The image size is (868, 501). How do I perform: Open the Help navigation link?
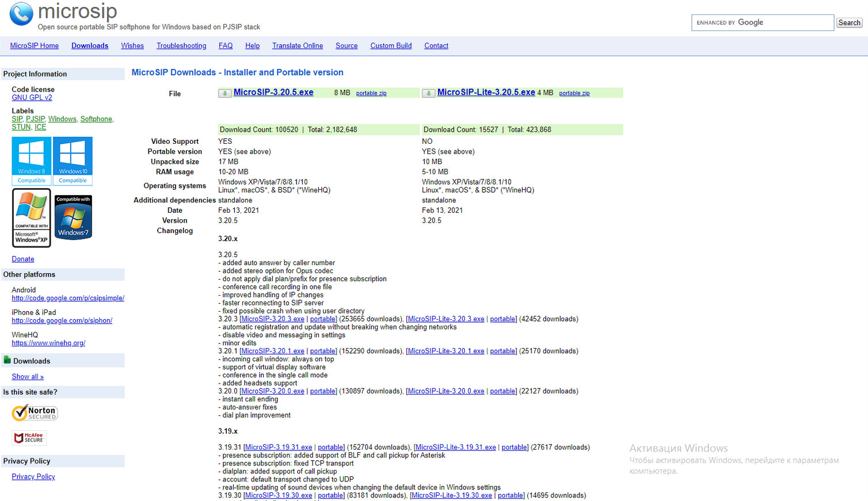252,46
